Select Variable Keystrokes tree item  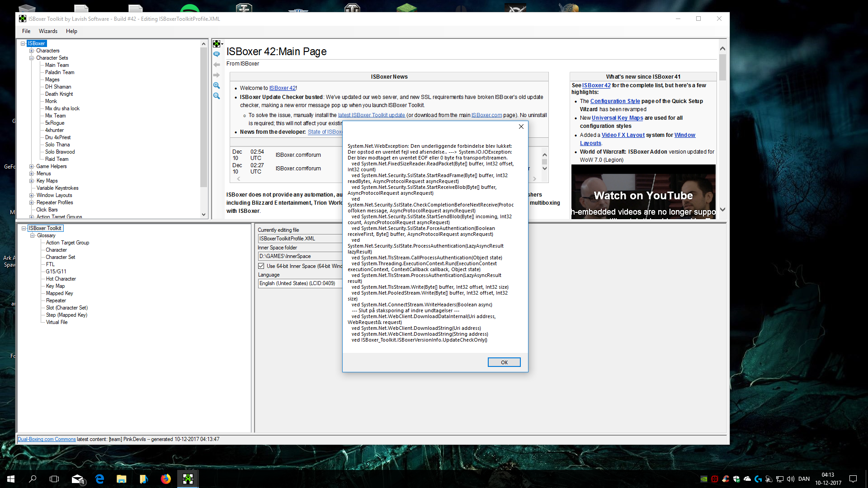57,188
